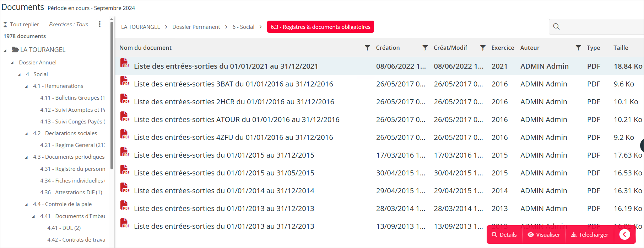This screenshot has height=248, width=644.
Task: Click PDF icon of 2021 entrées-sorties document
Action: coord(125,63)
